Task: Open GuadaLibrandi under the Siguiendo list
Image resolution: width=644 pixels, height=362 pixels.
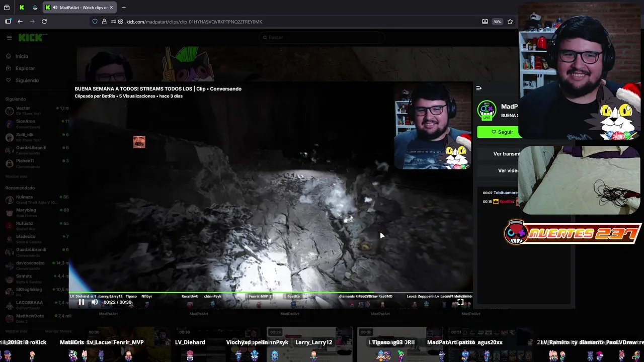Action: [x=36, y=150]
